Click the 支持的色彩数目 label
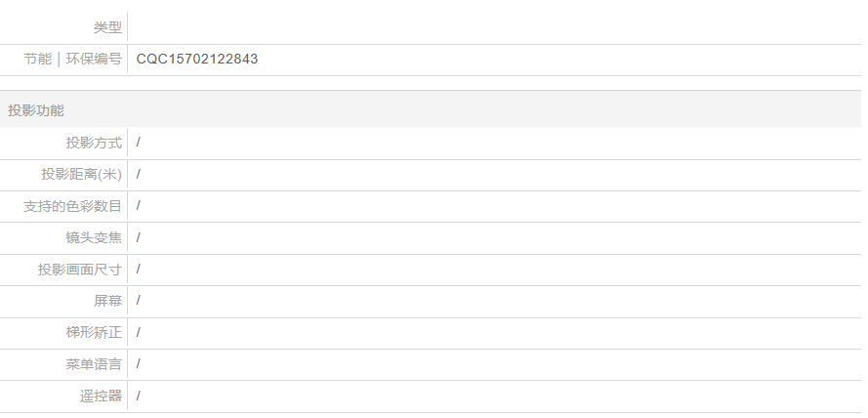The width and height of the screenshot is (868, 418). coord(72,206)
